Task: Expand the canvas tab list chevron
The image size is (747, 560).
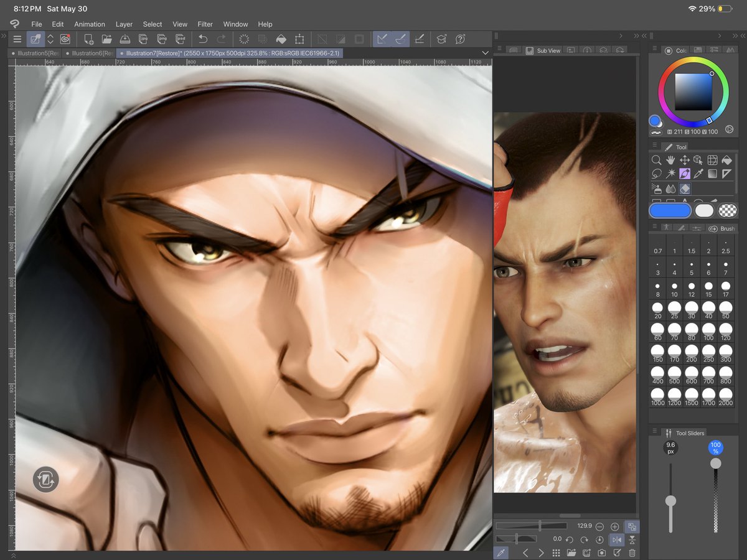Action: click(485, 53)
